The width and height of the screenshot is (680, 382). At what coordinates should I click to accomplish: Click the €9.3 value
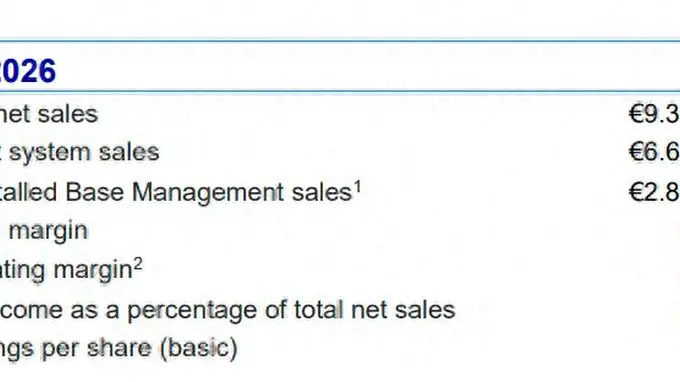coord(654,114)
